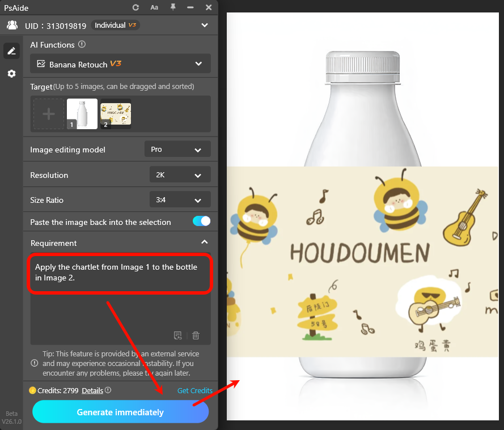504x430 pixels.
Task: Open the Size Ratio 3:4 dropdown
Action: point(180,199)
